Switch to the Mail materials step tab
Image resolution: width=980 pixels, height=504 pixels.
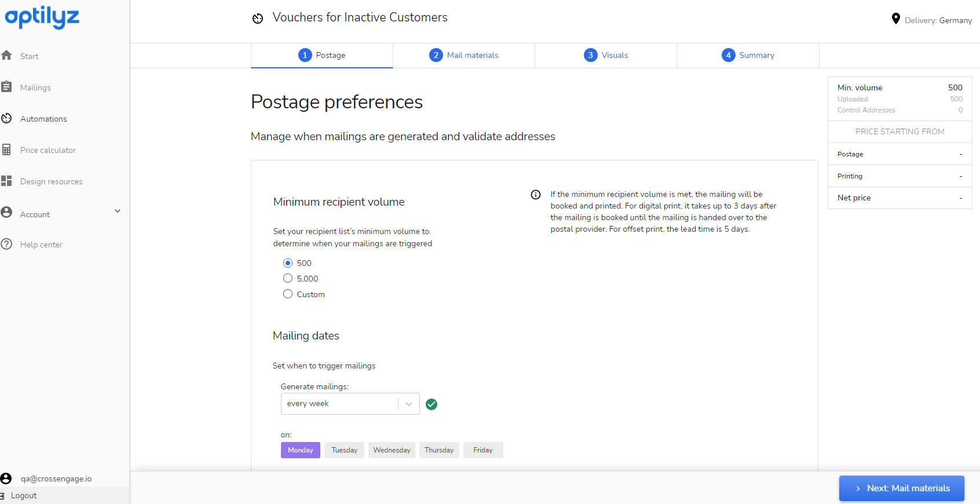point(464,55)
